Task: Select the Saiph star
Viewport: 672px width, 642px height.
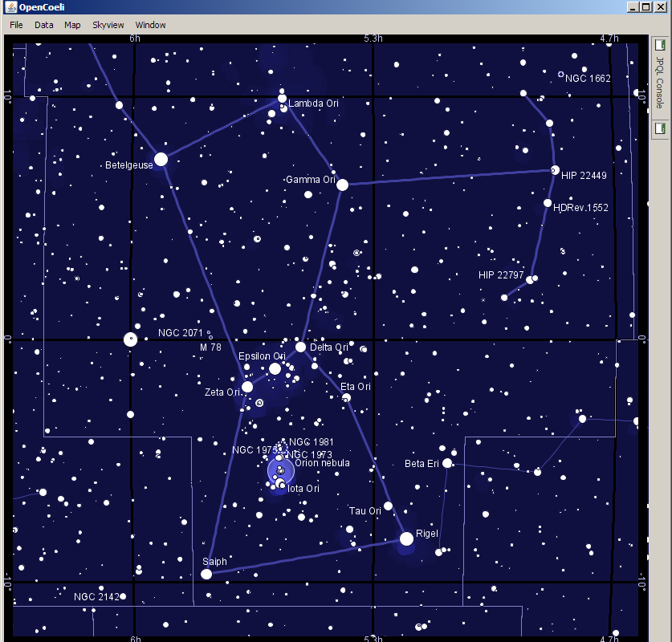Action: point(206,574)
